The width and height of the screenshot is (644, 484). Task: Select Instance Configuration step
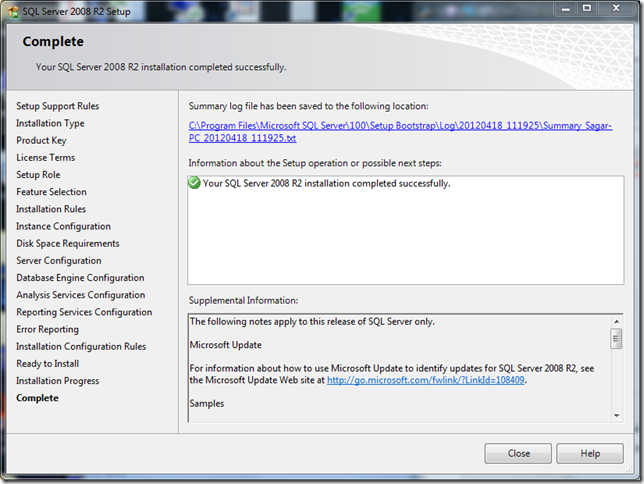pyautogui.click(x=63, y=226)
